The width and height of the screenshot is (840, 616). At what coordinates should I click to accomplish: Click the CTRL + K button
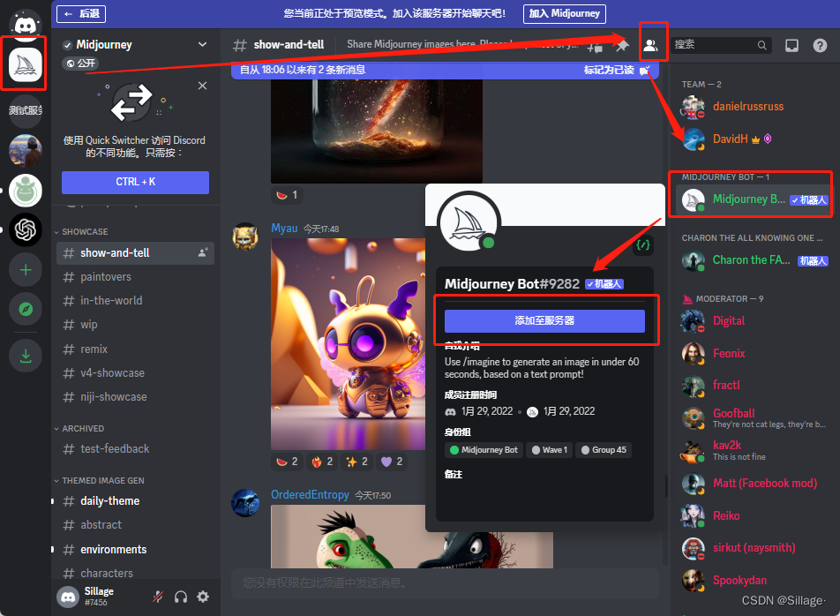[x=135, y=182]
